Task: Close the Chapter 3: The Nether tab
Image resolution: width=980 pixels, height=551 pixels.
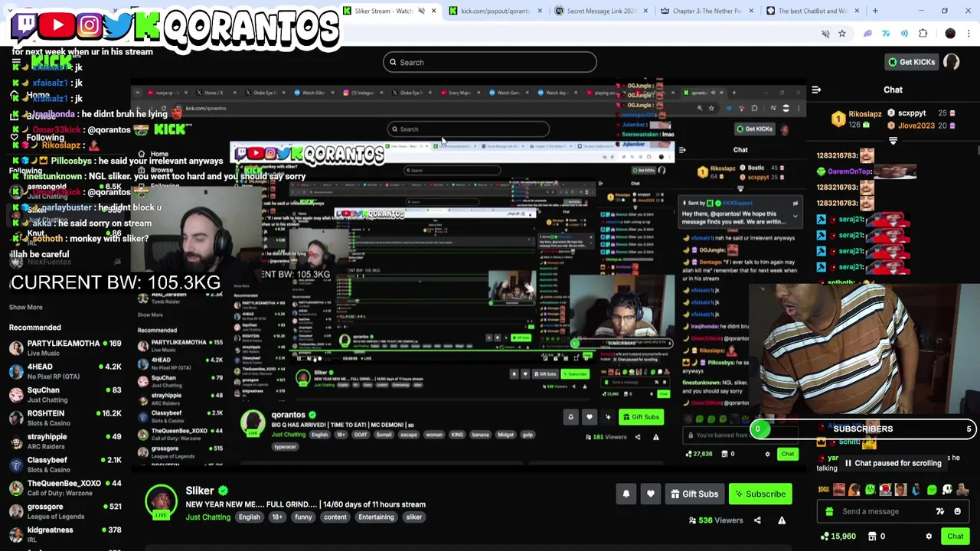Action: 751,11
